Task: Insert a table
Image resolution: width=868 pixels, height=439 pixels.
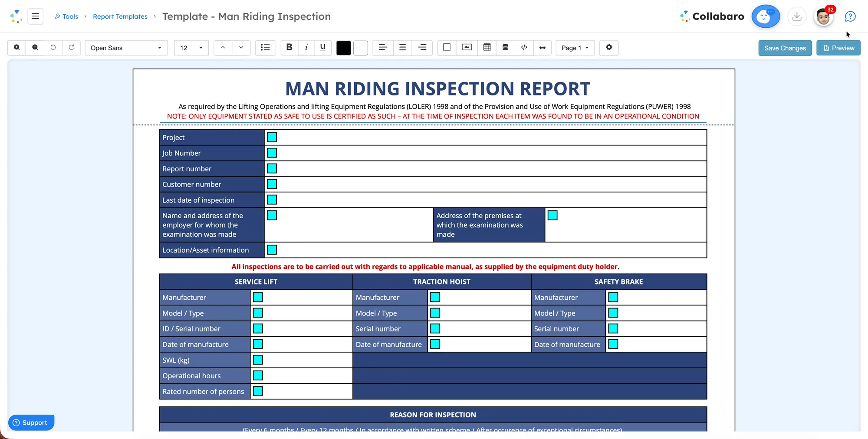Action: coord(487,48)
